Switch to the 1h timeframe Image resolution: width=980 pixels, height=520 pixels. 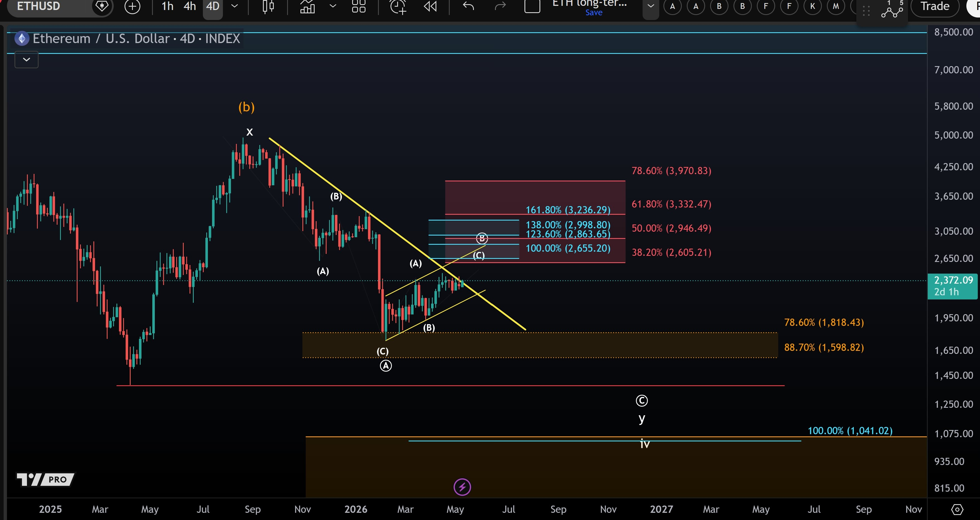(x=167, y=6)
